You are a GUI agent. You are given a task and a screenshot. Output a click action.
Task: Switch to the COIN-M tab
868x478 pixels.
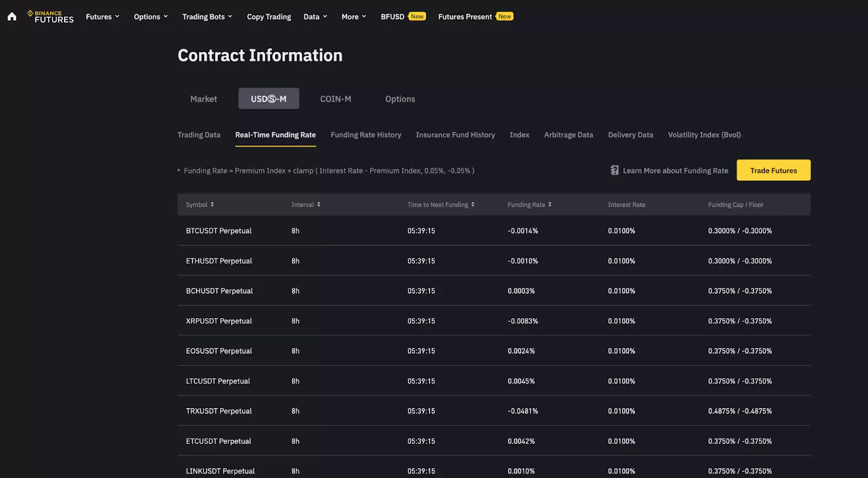335,99
